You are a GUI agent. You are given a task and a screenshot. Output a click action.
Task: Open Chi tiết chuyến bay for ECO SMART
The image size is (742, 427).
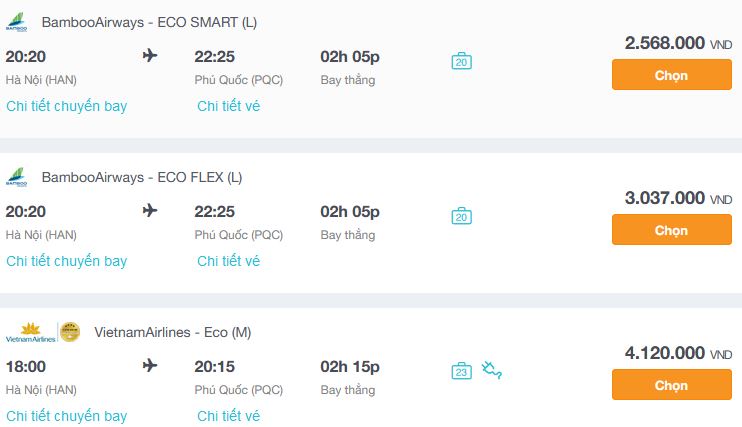tap(67, 106)
